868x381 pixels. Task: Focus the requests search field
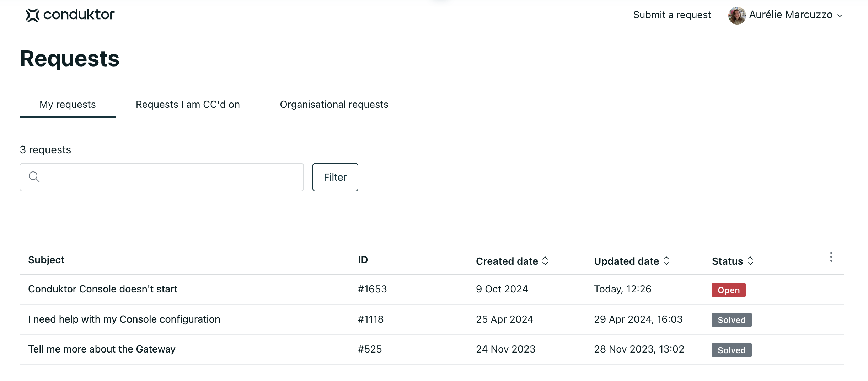[162, 177]
